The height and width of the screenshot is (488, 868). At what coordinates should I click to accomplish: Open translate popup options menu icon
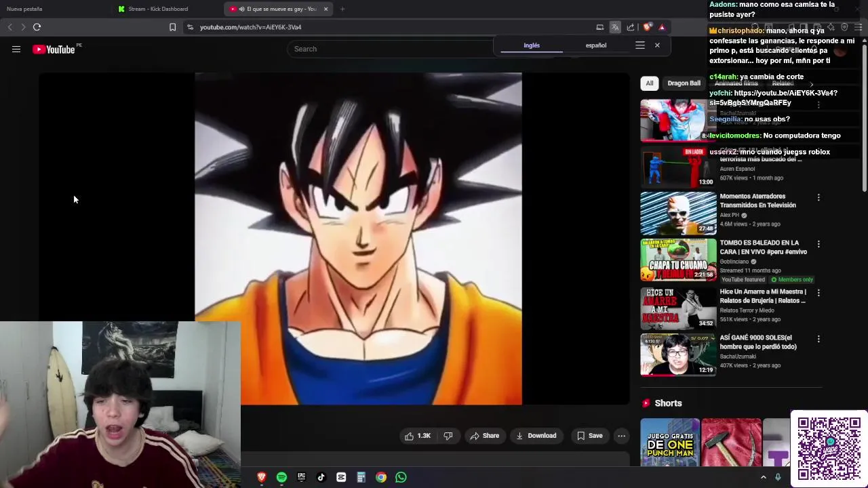coord(639,45)
